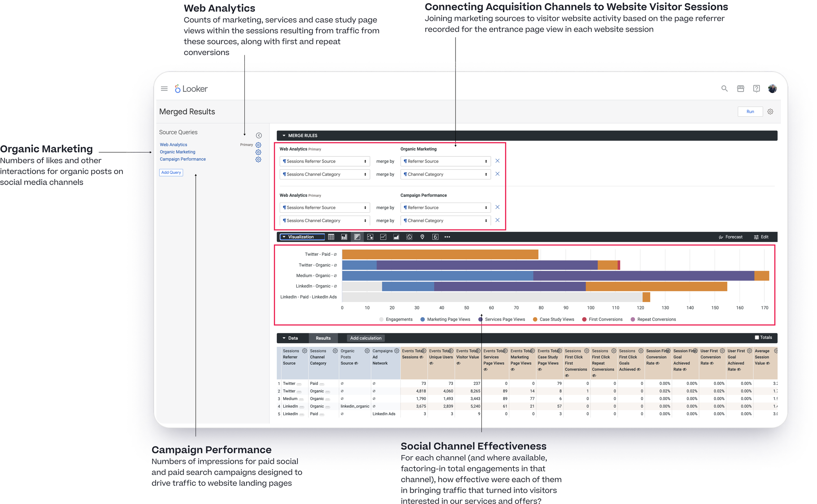Open the main hamburger menu
The height and width of the screenshot is (504, 817).
tap(164, 89)
